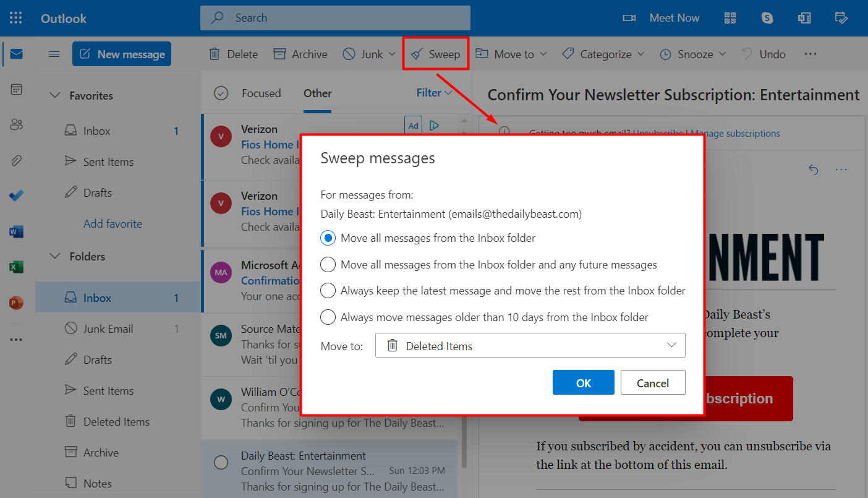Open the Microsoft account confirmation message
The height and width of the screenshot is (498, 868).
(252, 281)
